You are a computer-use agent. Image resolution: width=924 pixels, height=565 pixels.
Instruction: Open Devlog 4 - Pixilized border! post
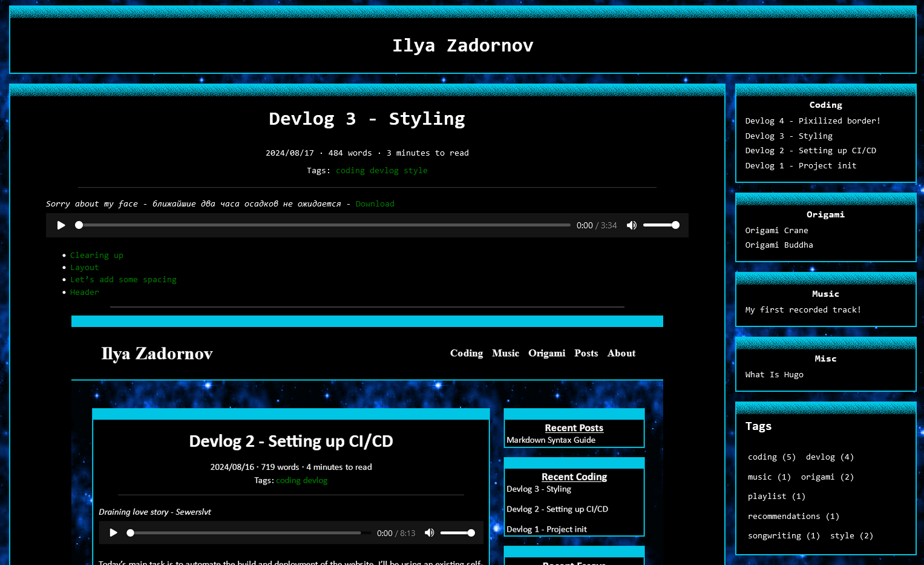[813, 121]
